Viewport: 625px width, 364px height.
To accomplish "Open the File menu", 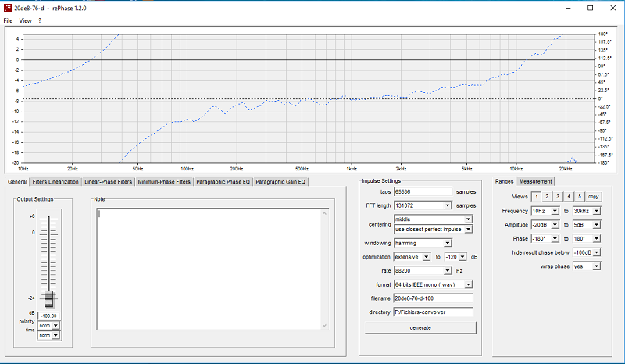I will (x=8, y=21).
